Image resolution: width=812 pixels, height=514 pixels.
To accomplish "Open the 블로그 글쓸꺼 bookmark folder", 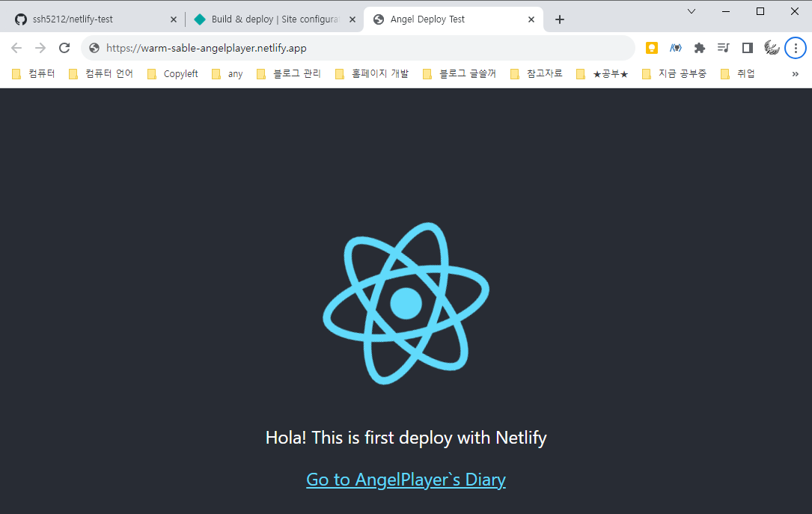I will coord(460,74).
